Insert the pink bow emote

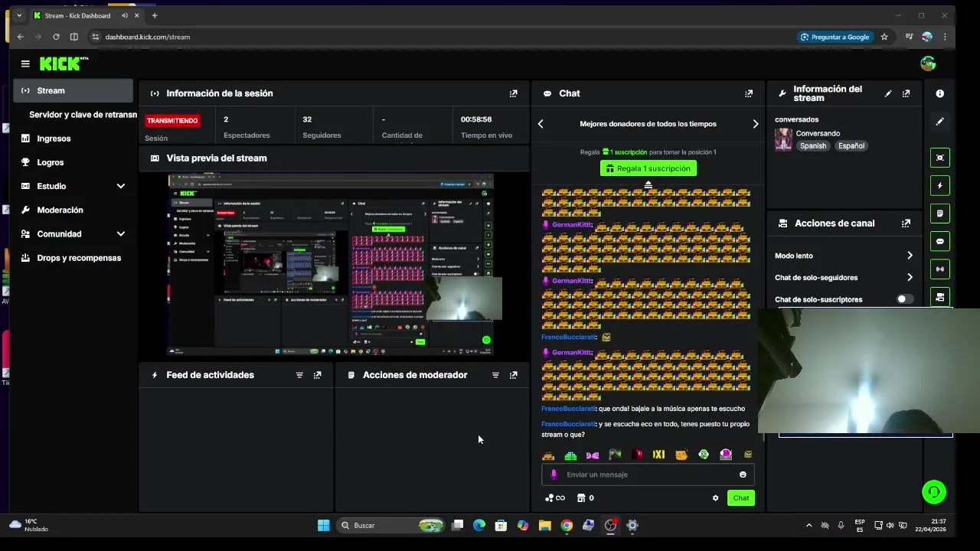[593, 455]
